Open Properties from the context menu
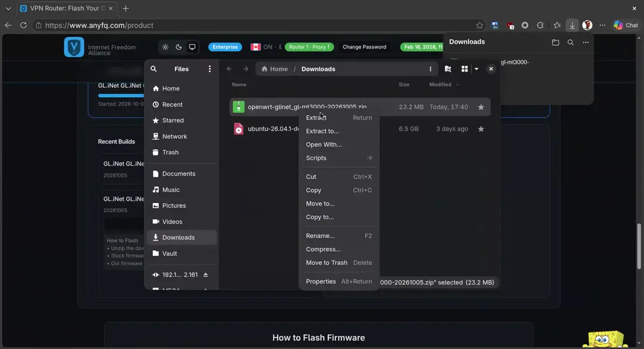This screenshot has width=644, height=349. click(339, 282)
